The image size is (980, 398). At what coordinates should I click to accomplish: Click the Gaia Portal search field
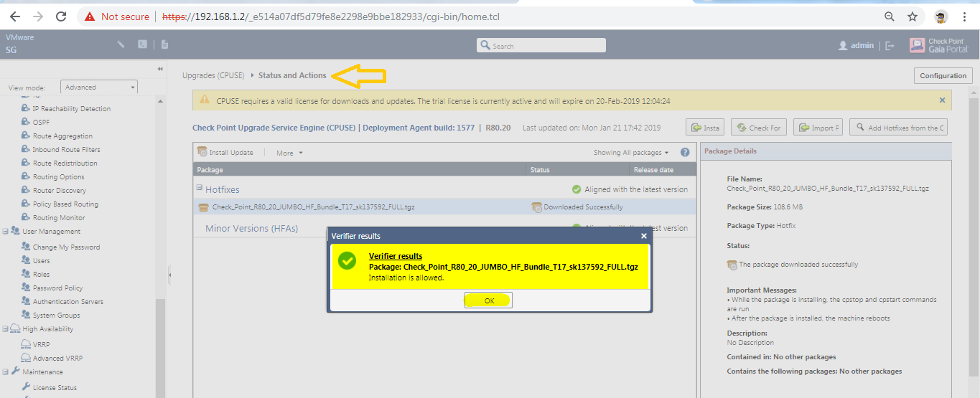(541, 46)
